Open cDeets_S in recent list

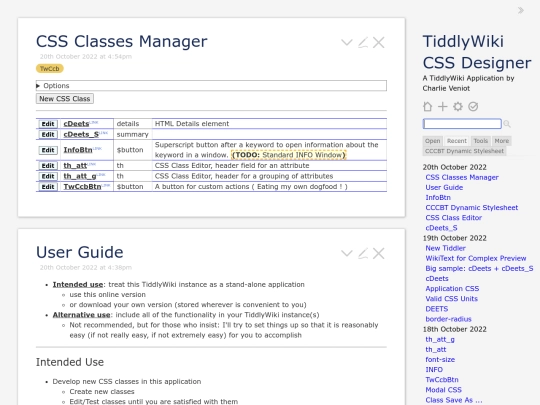point(442,228)
